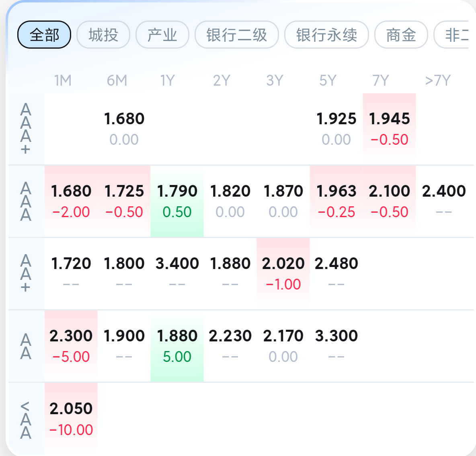The width and height of the screenshot is (476, 456).
Task: Click the 1M column header
Action: click(x=63, y=80)
